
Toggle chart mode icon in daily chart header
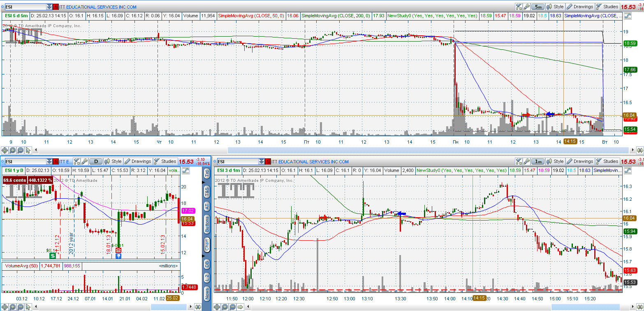click(x=185, y=170)
